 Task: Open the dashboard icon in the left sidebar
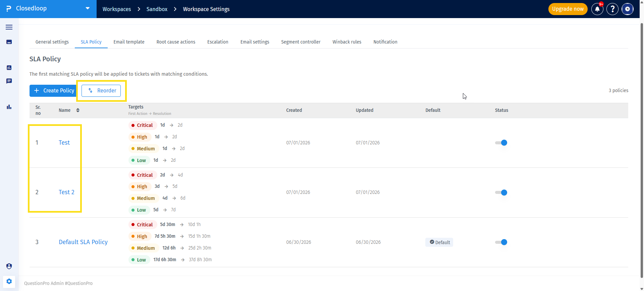tap(9, 68)
